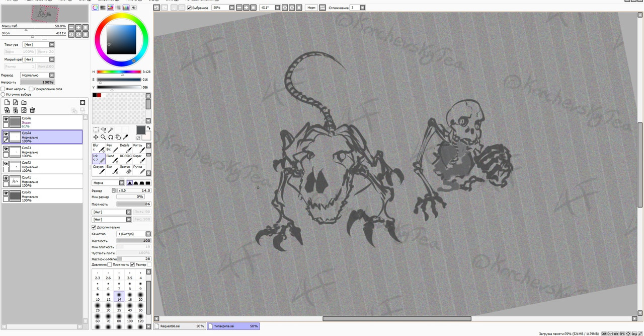
Task: Choose the ВОЛОС brush preset
Action: (x=125, y=159)
